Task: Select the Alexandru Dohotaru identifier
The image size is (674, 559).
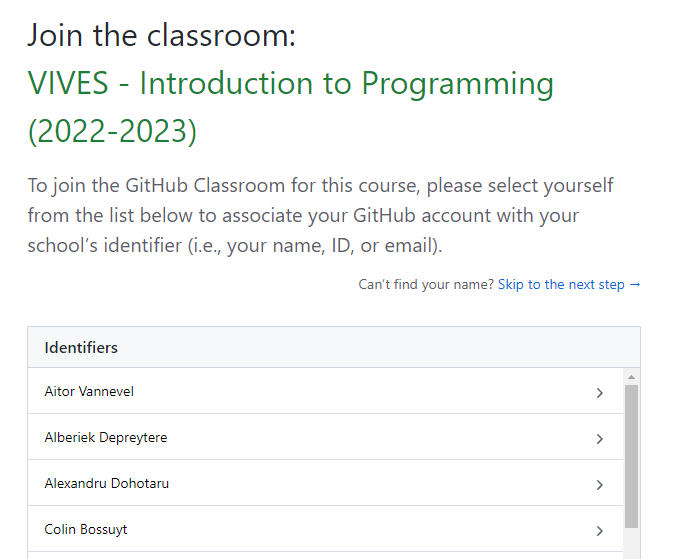Action: [x=325, y=483]
